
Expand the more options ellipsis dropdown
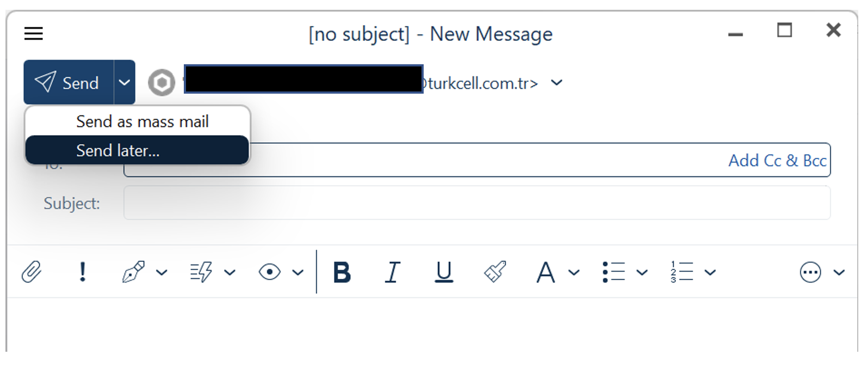point(839,272)
